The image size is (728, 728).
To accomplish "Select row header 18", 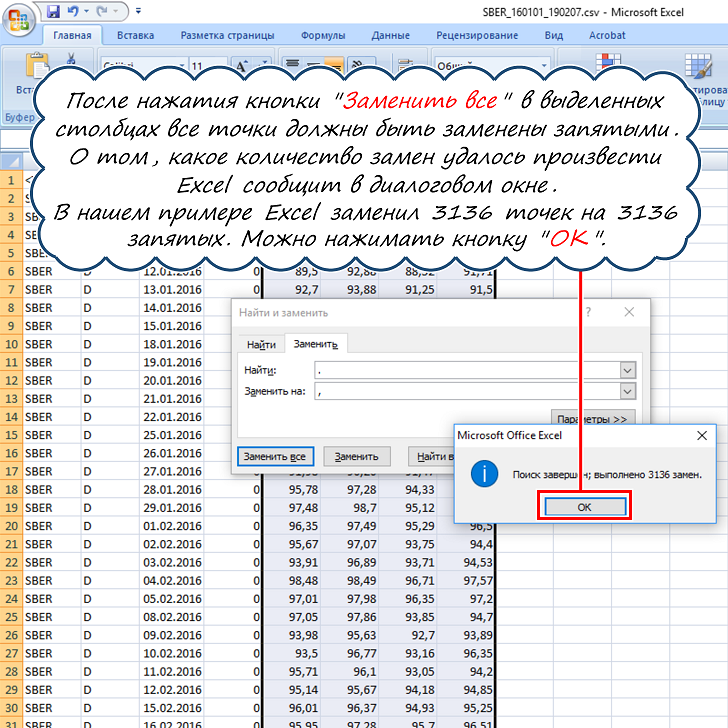I will [x=11, y=490].
